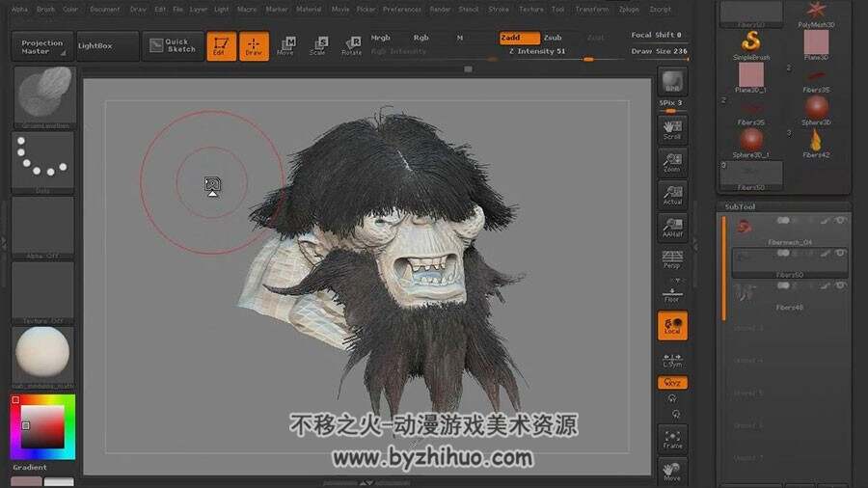Toggle L.Sym button
This screenshot has height=488, width=868.
tap(672, 360)
